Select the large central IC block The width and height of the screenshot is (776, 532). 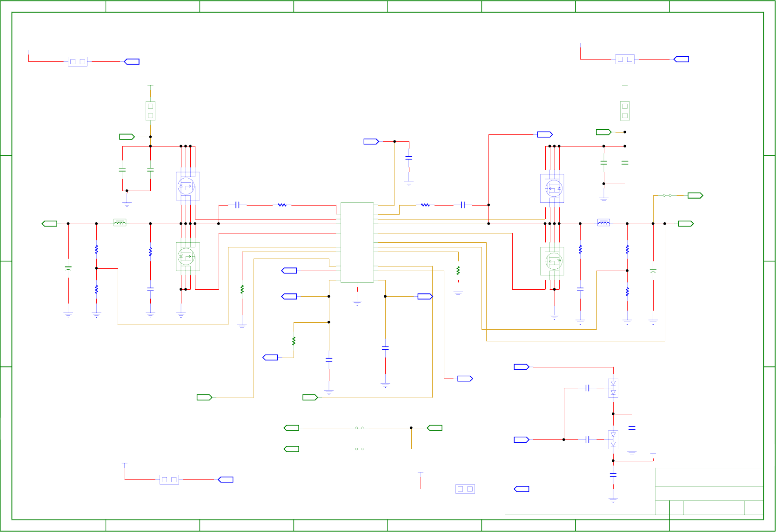click(x=357, y=242)
